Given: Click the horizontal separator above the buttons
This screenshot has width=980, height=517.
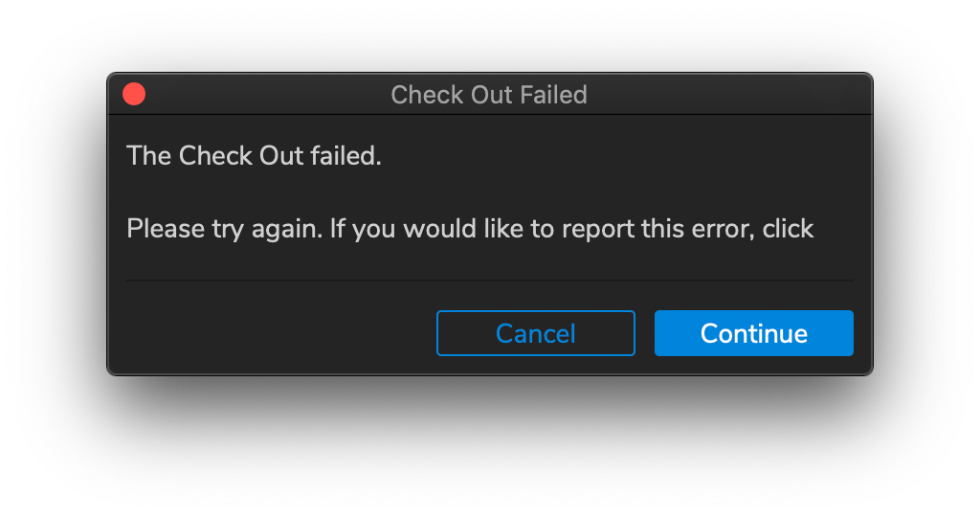Looking at the screenshot, I should point(489,281).
